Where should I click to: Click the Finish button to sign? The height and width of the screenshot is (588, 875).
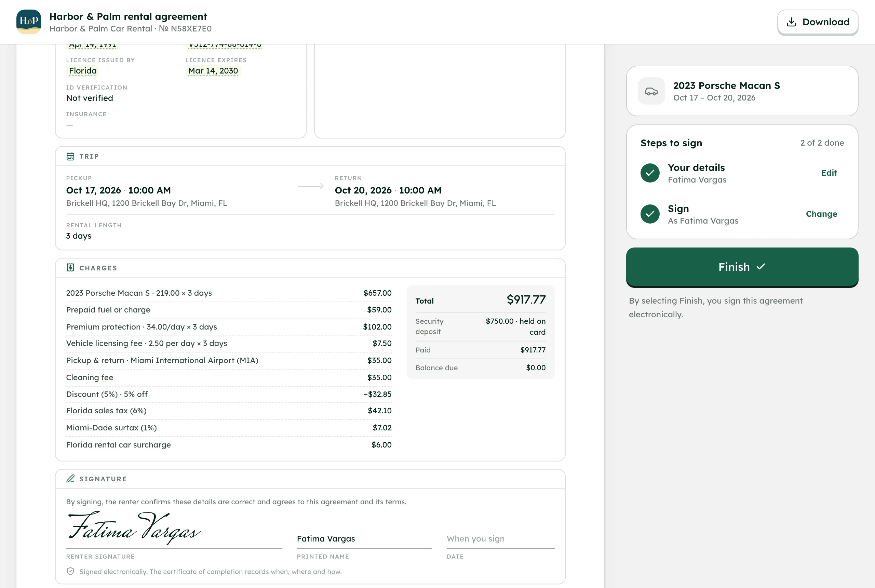click(742, 267)
